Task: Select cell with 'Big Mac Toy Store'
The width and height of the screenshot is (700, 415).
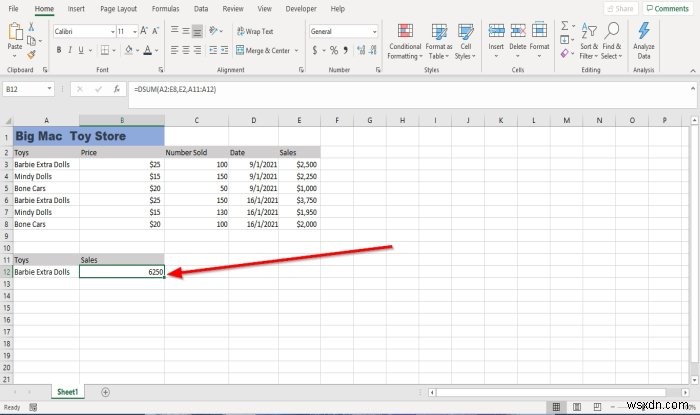Action: point(89,136)
